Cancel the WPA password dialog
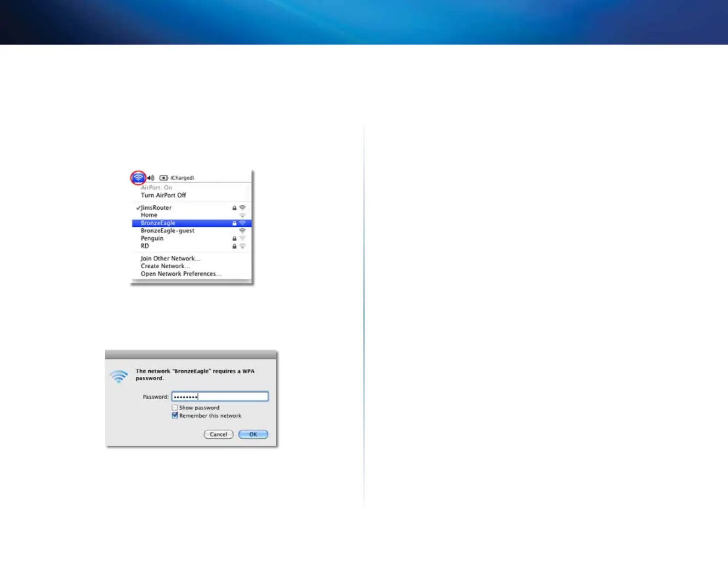Viewport: 728px width, 563px height. (x=218, y=434)
